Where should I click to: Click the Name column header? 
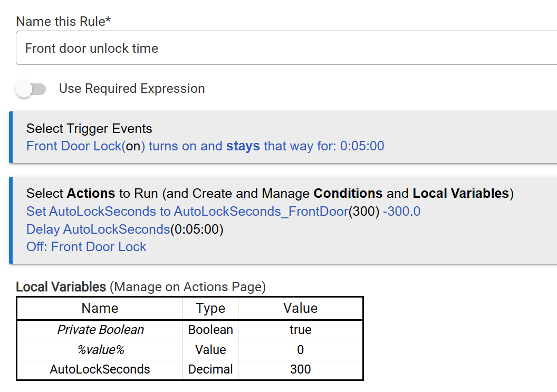(100, 308)
